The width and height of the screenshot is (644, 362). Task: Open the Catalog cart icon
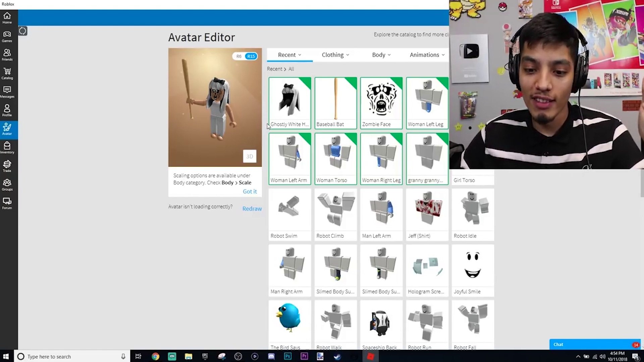click(x=7, y=73)
